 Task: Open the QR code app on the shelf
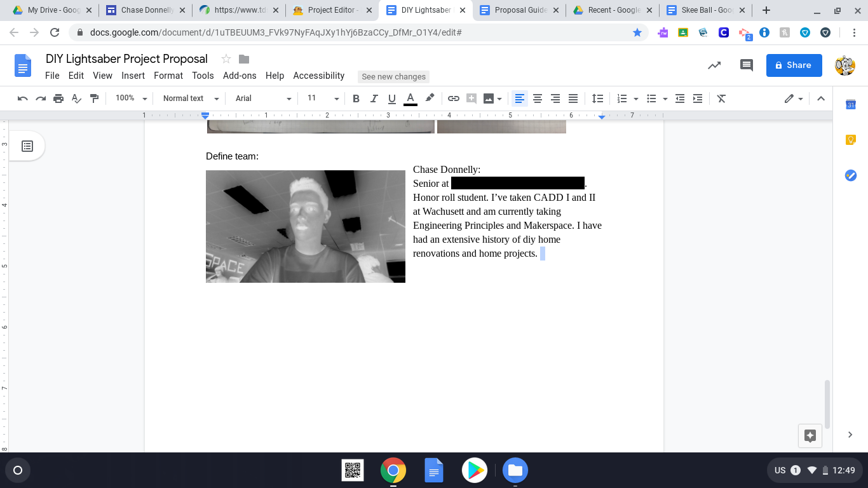(x=353, y=470)
